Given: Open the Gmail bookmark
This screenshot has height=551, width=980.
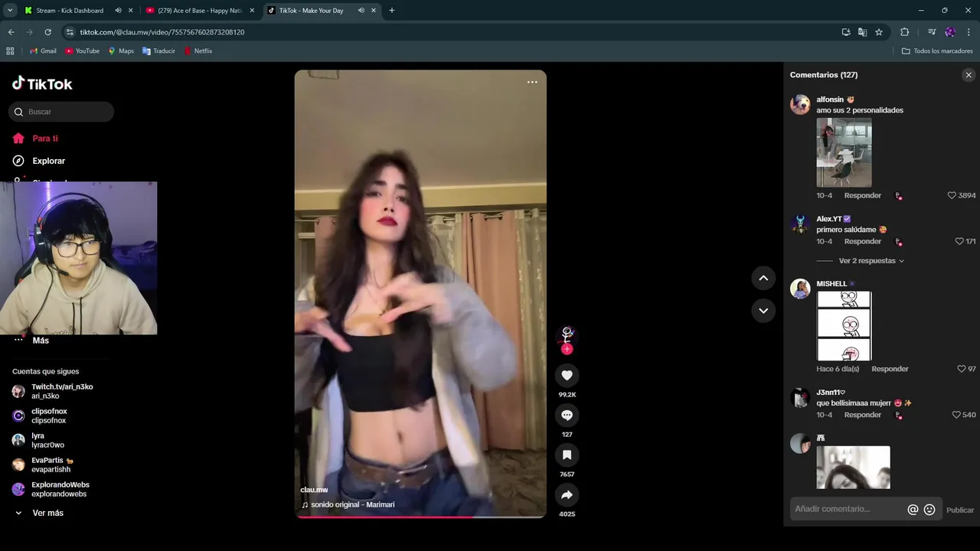Looking at the screenshot, I should tap(43, 51).
